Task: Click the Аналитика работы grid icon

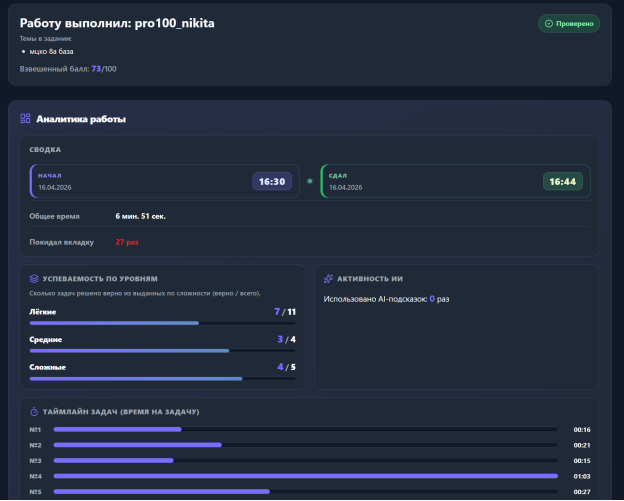Action: 25,119
